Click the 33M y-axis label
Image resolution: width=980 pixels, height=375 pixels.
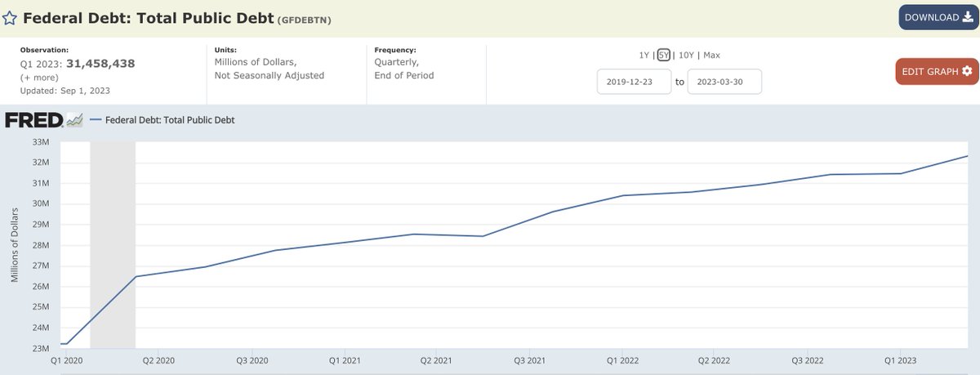point(42,142)
